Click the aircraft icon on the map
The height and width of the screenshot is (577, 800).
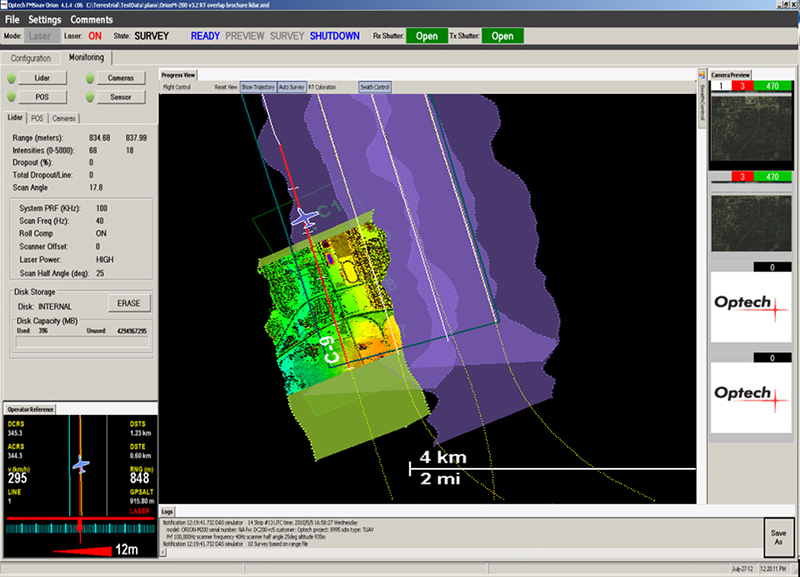click(x=304, y=215)
